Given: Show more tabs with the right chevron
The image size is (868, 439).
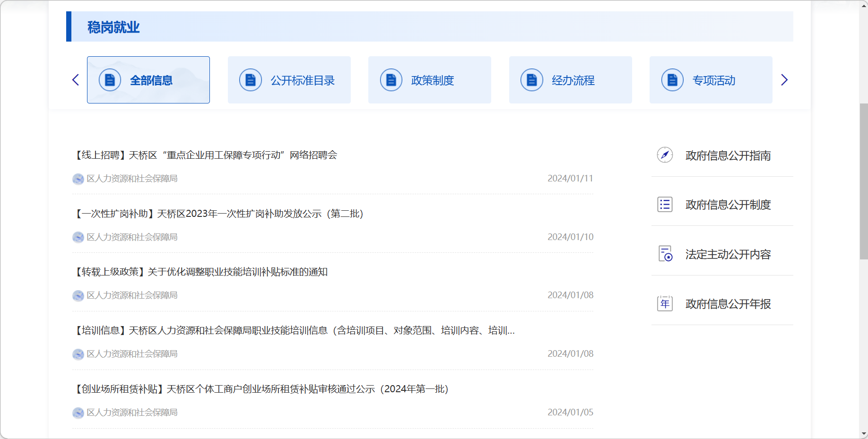Looking at the screenshot, I should (784, 80).
